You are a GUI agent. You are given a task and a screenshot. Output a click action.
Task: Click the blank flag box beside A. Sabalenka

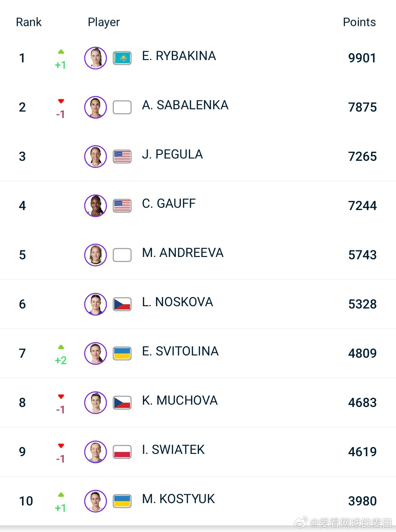(122, 107)
